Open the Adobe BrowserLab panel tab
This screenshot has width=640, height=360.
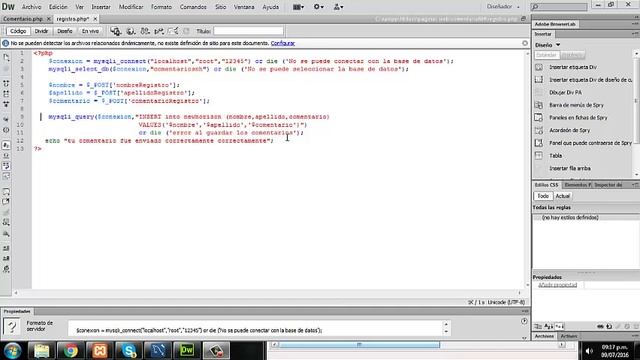(x=555, y=24)
